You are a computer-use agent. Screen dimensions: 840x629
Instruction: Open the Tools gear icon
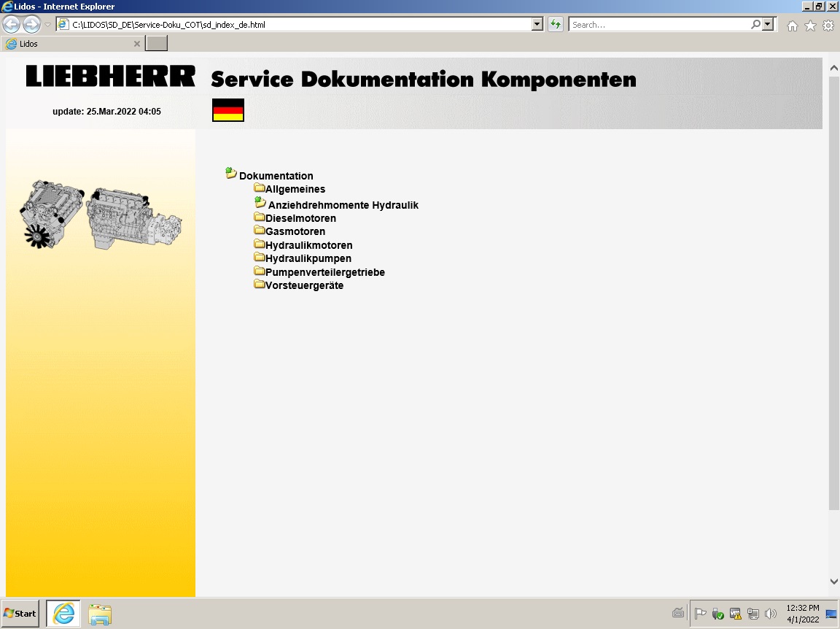(x=828, y=26)
